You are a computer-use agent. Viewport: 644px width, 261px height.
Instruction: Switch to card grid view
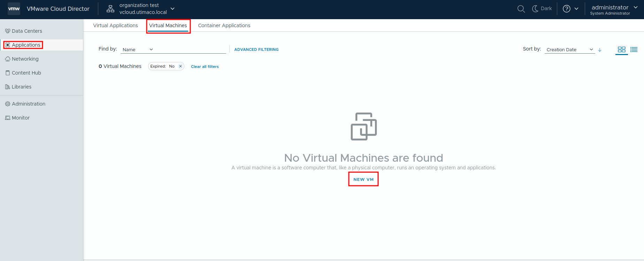pyautogui.click(x=622, y=49)
